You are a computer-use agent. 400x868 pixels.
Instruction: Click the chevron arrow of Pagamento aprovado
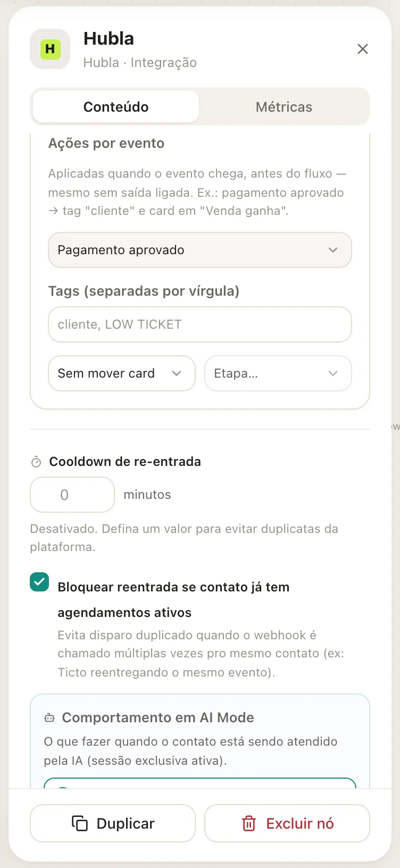(x=333, y=250)
